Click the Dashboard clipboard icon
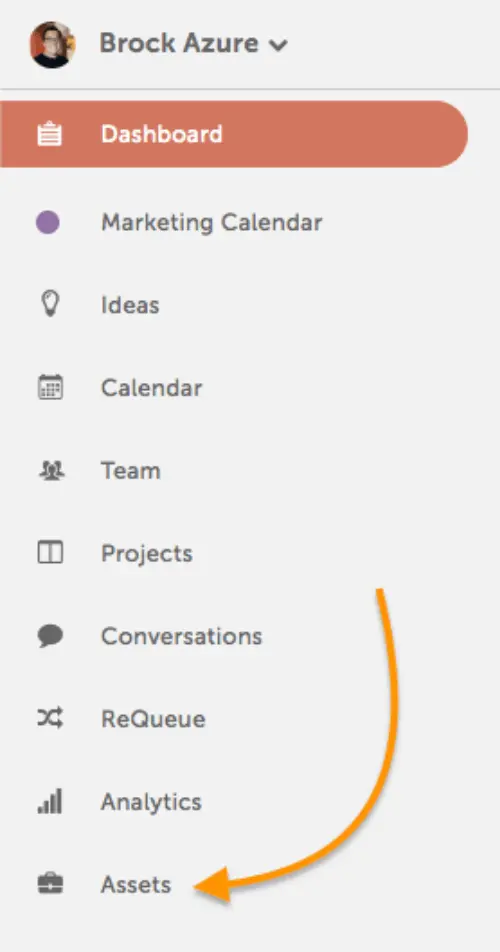The width and height of the screenshot is (500, 952). [49, 134]
